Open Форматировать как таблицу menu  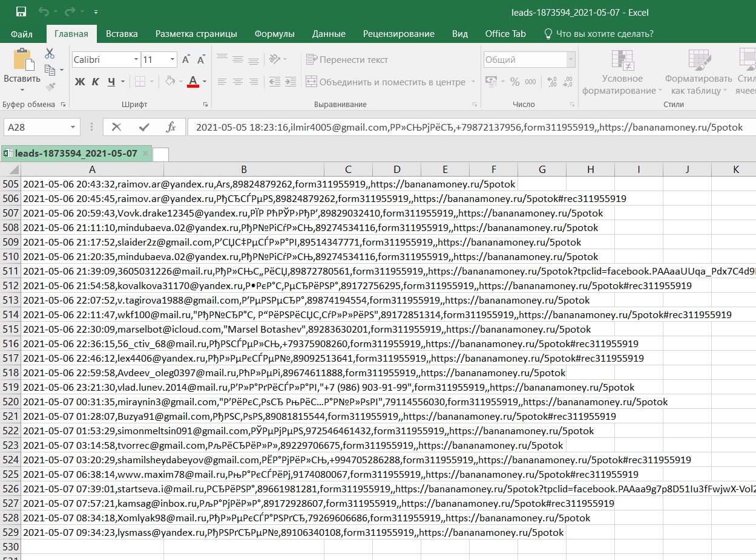coord(699,72)
